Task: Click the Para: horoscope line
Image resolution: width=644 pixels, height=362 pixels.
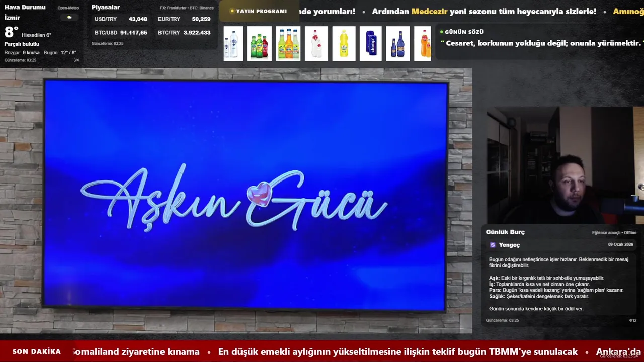Action: 556,290
